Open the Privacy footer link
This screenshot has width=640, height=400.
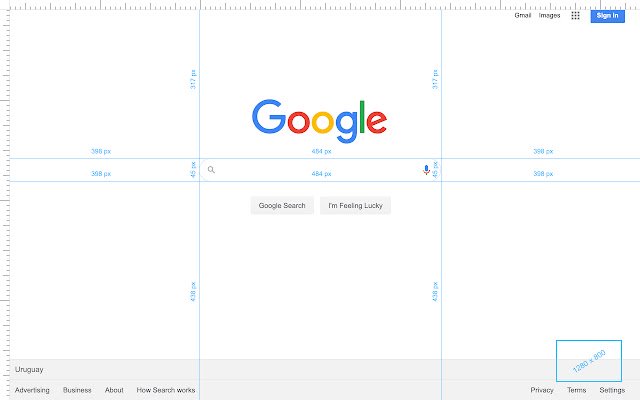point(542,390)
